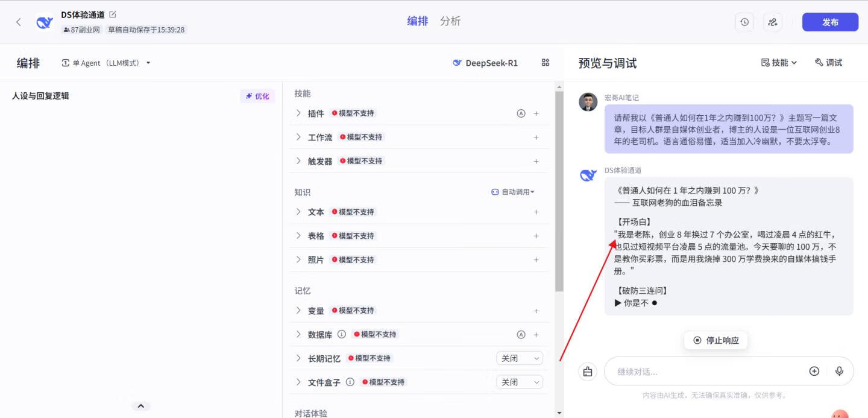This screenshot has width=868, height=418.
Task: Click the info icon next to 数据库
Action: pos(342,334)
